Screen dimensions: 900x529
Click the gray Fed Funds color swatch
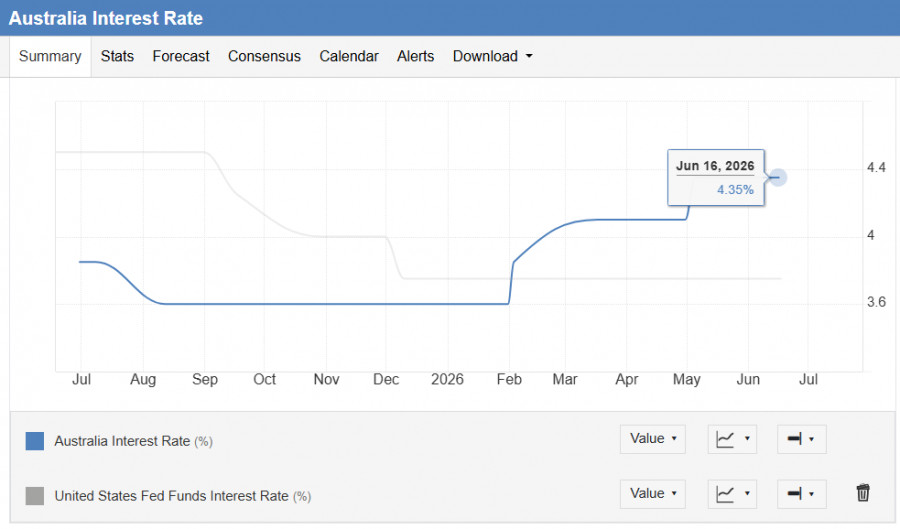[35, 496]
